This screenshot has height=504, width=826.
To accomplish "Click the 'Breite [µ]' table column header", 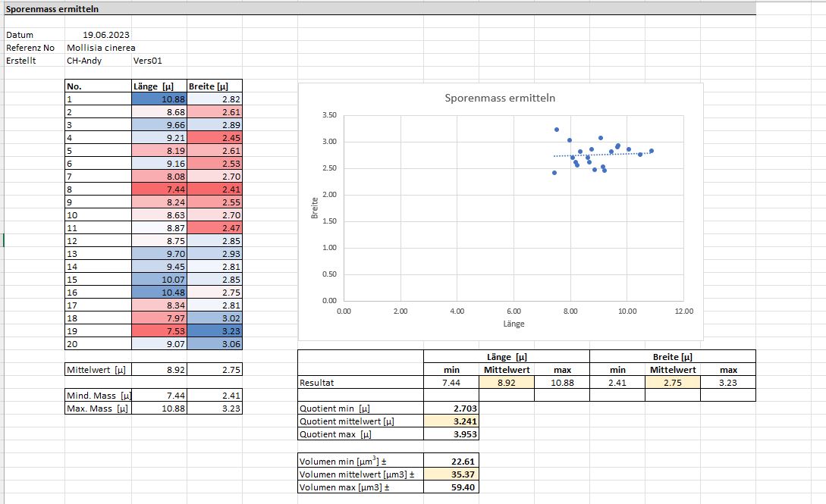I will coord(215,86).
